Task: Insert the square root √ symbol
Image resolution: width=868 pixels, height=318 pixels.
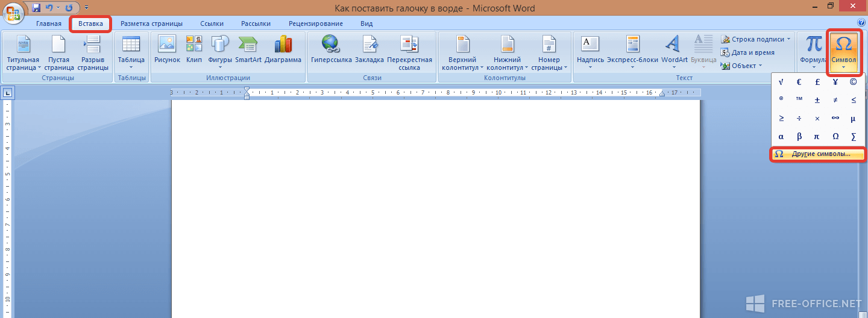Action: [x=781, y=82]
